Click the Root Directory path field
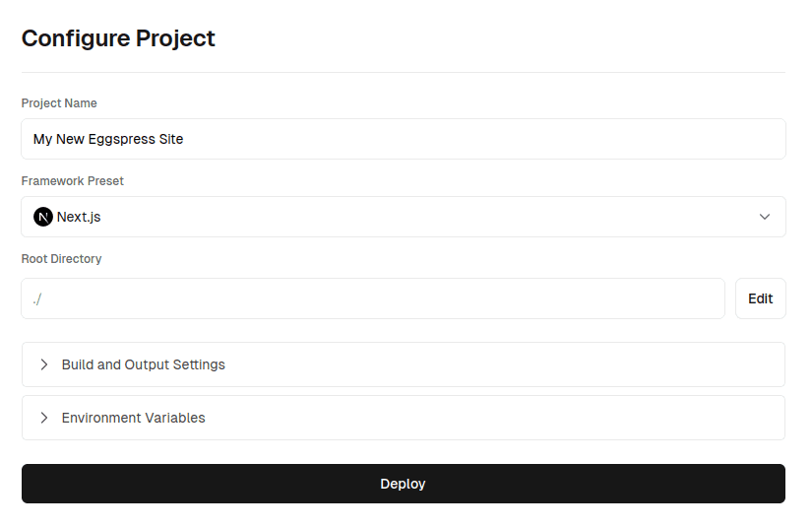812x527 pixels. tap(373, 298)
